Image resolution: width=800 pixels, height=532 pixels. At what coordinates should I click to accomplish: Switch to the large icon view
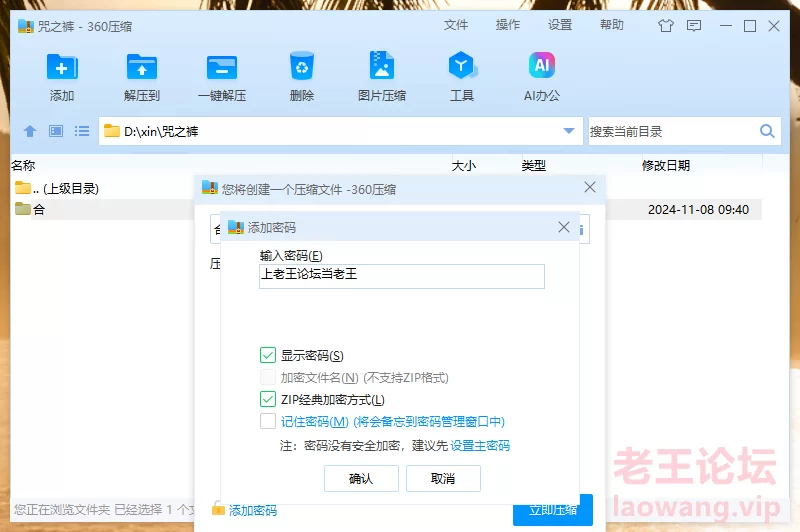pos(56,131)
